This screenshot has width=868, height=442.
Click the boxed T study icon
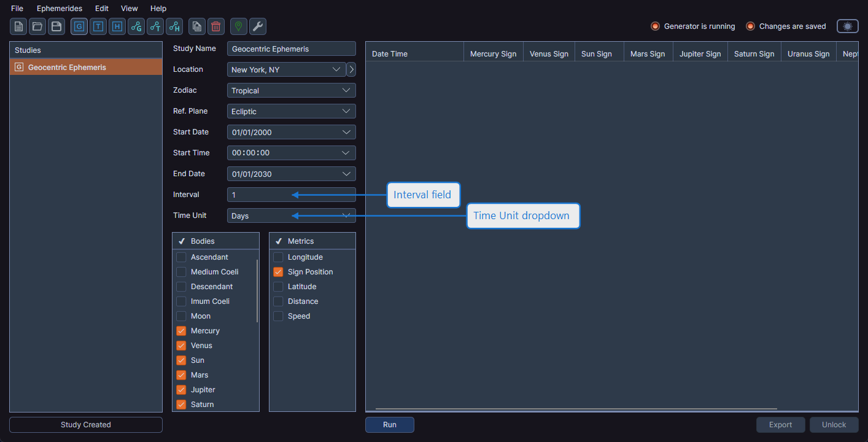[98, 26]
